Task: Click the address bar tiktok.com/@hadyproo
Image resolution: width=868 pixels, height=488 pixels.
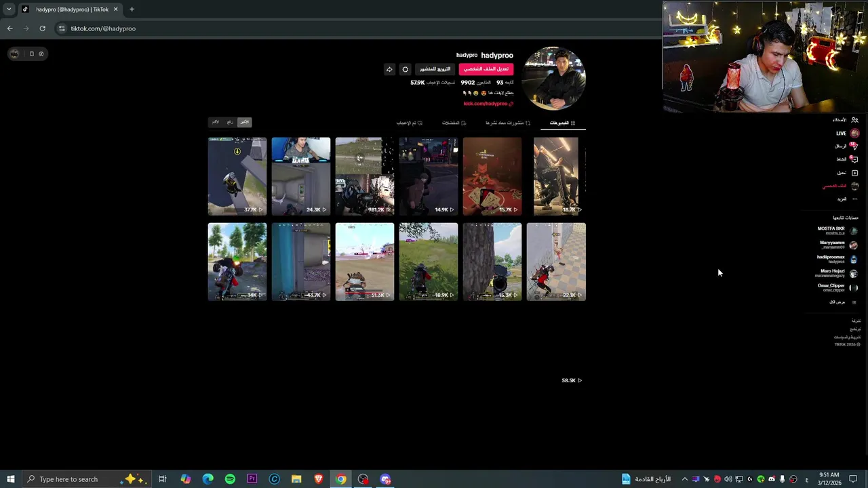Action: [x=103, y=28]
